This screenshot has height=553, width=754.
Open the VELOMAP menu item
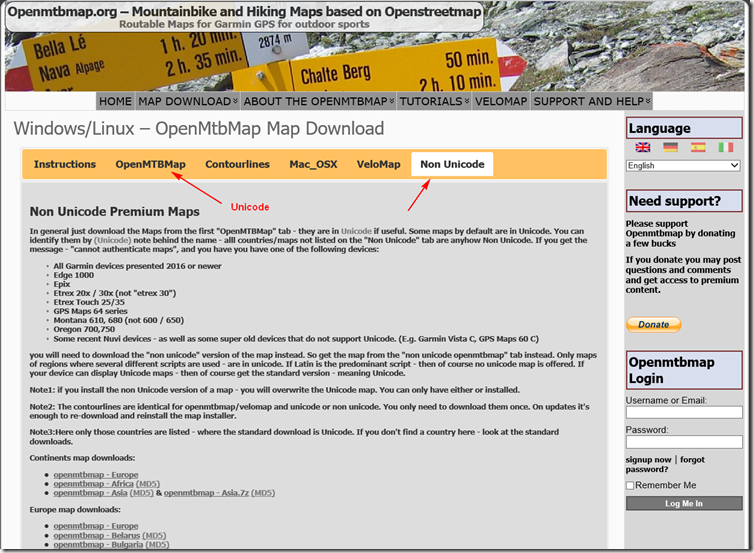501,101
